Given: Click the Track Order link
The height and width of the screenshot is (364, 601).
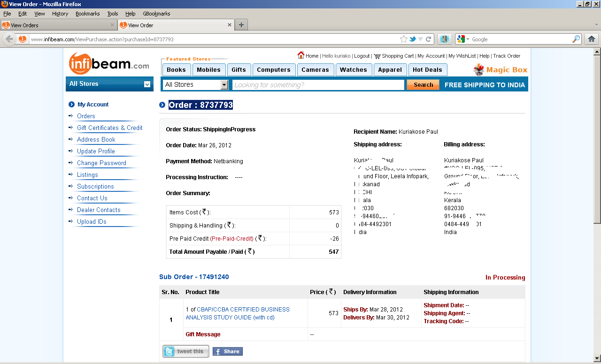Looking at the screenshot, I should [x=507, y=56].
